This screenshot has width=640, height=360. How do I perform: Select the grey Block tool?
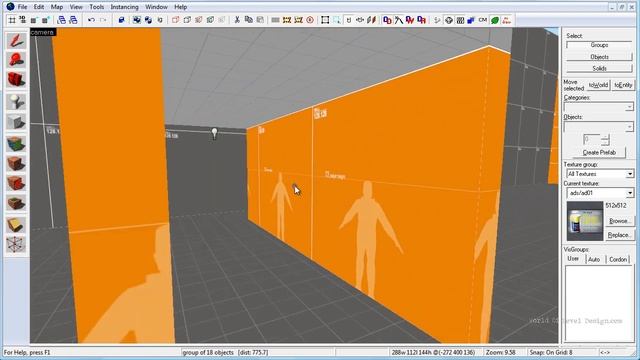(x=16, y=122)
